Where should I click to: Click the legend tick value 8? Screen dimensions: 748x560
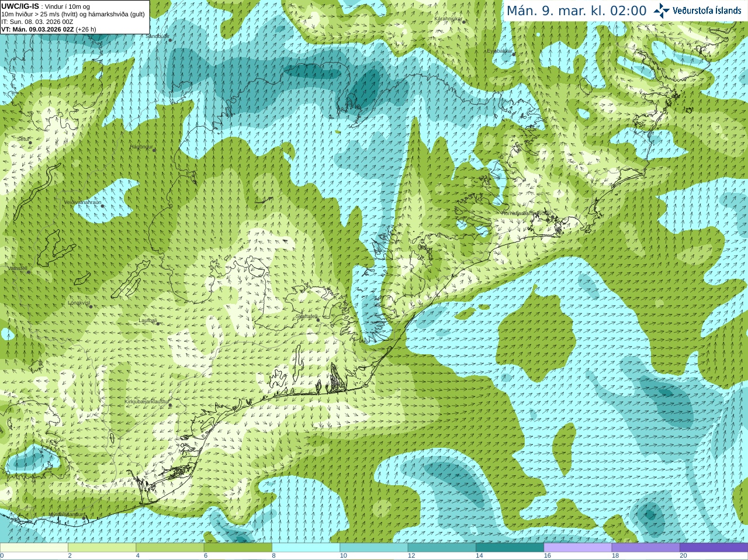[273, 556]
